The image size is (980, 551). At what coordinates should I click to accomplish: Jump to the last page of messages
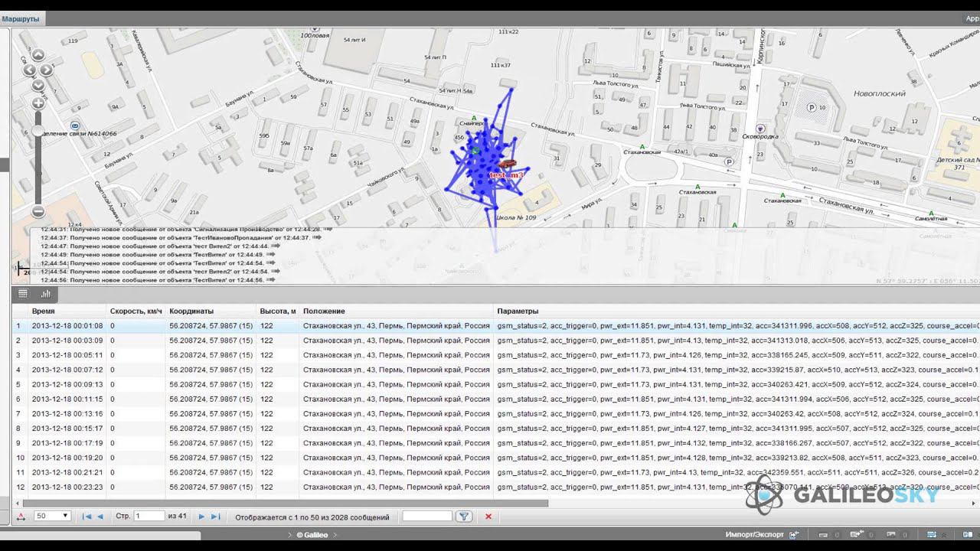click(x=215, y=517)
